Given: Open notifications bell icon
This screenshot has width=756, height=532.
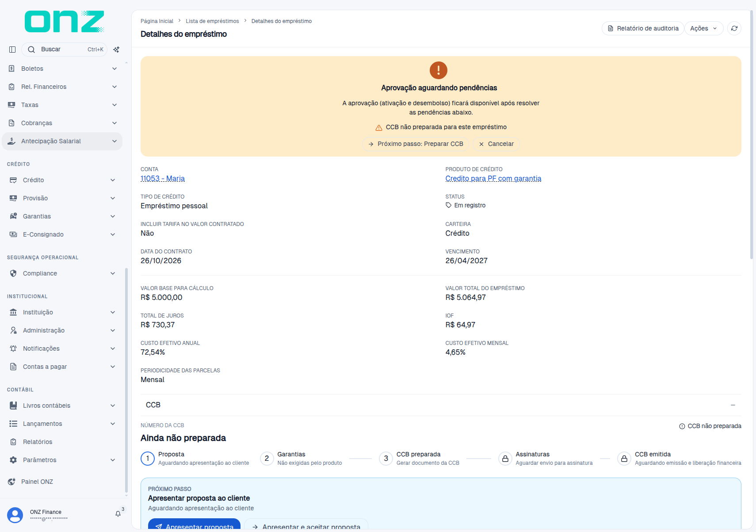Looking at the screenshot, I should pyautogui.click(x=118, y=514).
